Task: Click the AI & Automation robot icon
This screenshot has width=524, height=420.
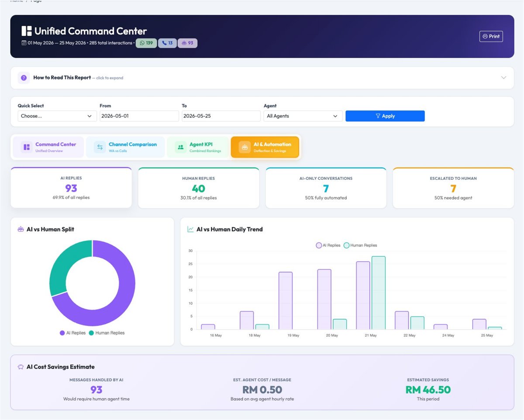Action: pos(245,147)
